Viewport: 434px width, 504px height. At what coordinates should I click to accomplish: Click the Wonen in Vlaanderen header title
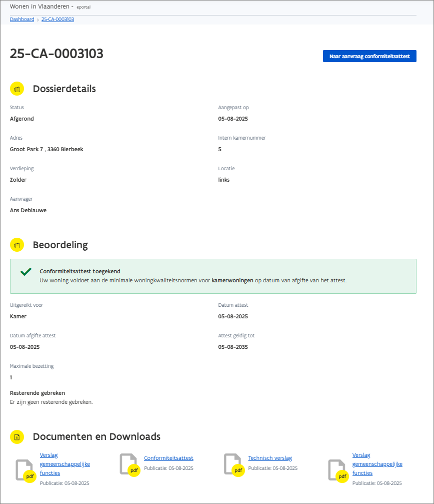(x=41, y=7)
